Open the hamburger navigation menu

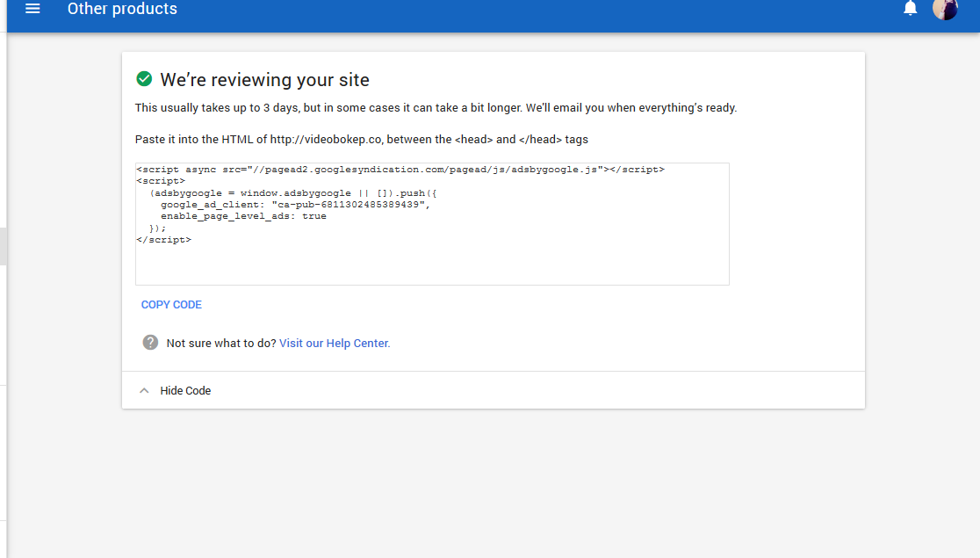[x=32, y=9]
